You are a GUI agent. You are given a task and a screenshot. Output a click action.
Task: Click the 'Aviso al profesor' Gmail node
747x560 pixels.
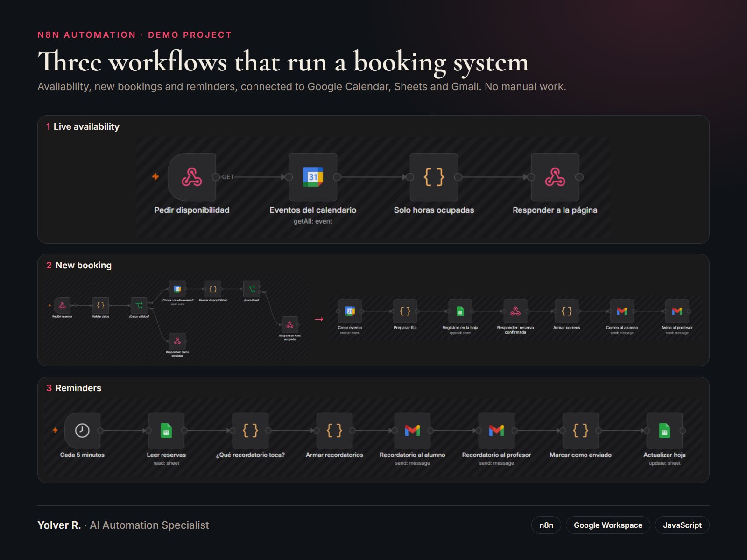(677, 311)
